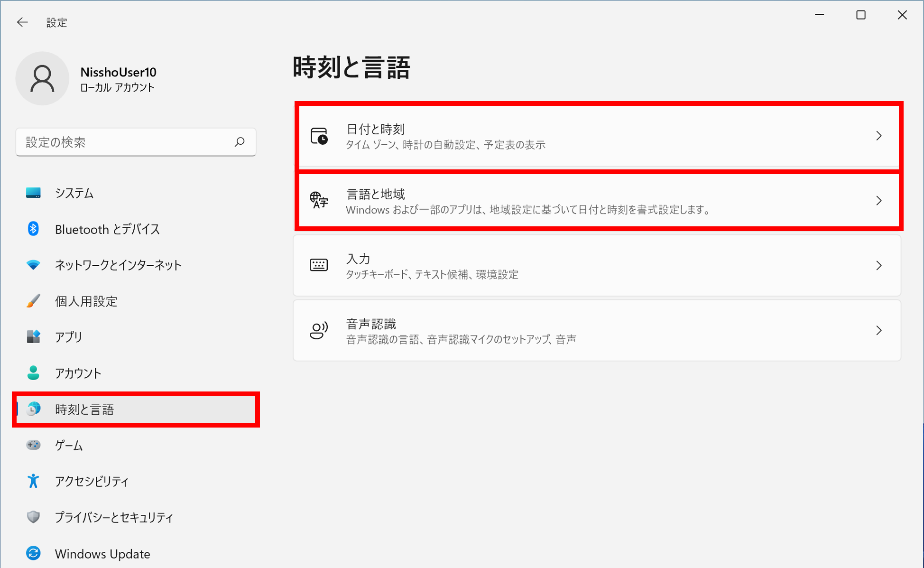Expand 音声認識 using its chevron
Image resolution: width=924 pixels, height=568 pixels.
tap(879, 330)
